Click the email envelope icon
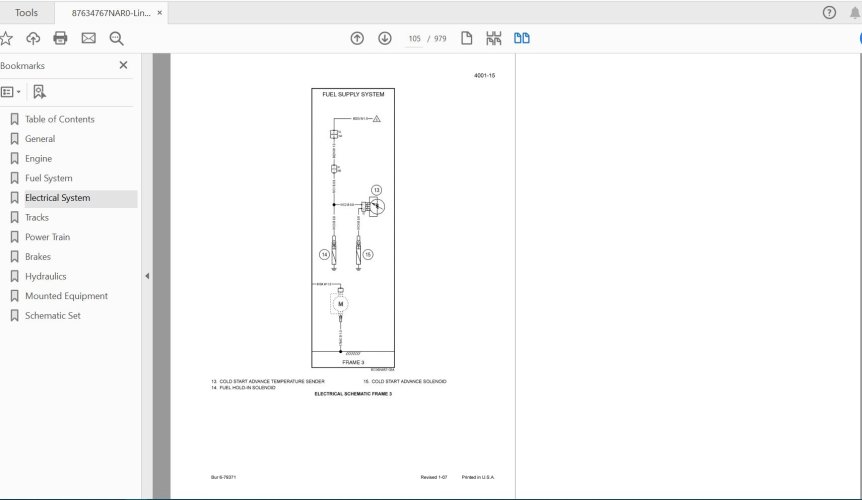The width and height of the screenshot is (862, 500). tap(88, 38)
